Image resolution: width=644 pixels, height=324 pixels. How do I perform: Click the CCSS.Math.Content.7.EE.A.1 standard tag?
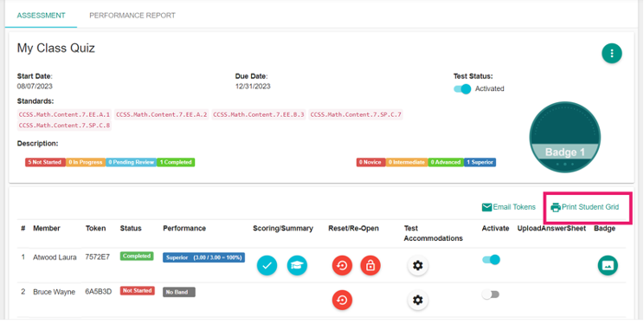coord(64,114)
